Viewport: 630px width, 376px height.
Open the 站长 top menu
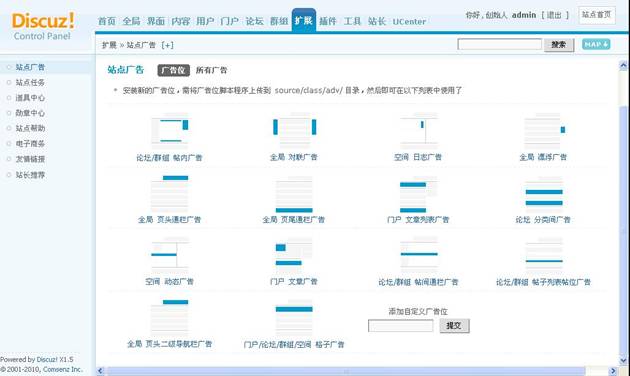click(x=377, y=21)
